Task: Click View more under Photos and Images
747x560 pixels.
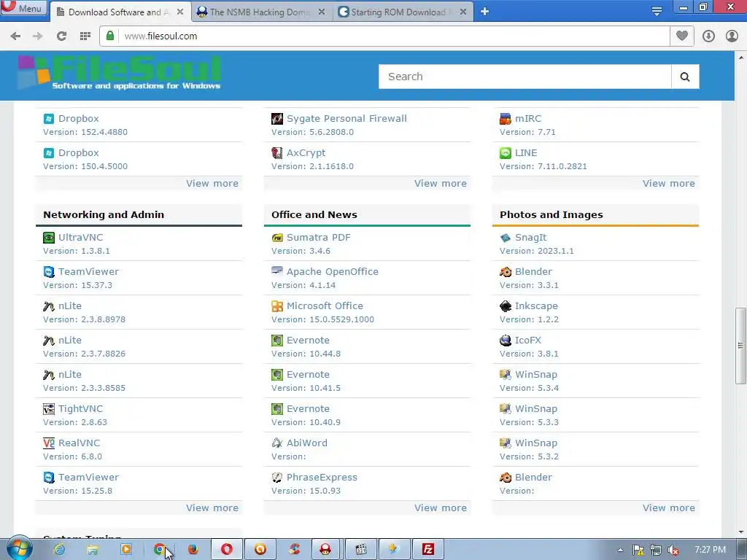Action: click(668, 508)
